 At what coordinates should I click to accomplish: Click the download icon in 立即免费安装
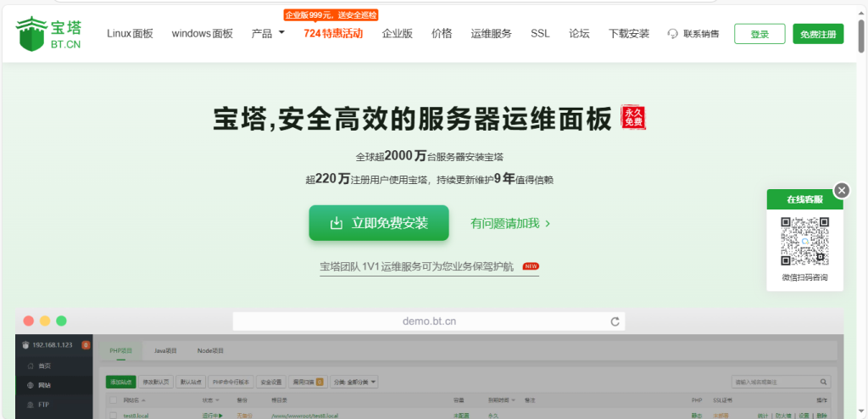coord(336,223)
